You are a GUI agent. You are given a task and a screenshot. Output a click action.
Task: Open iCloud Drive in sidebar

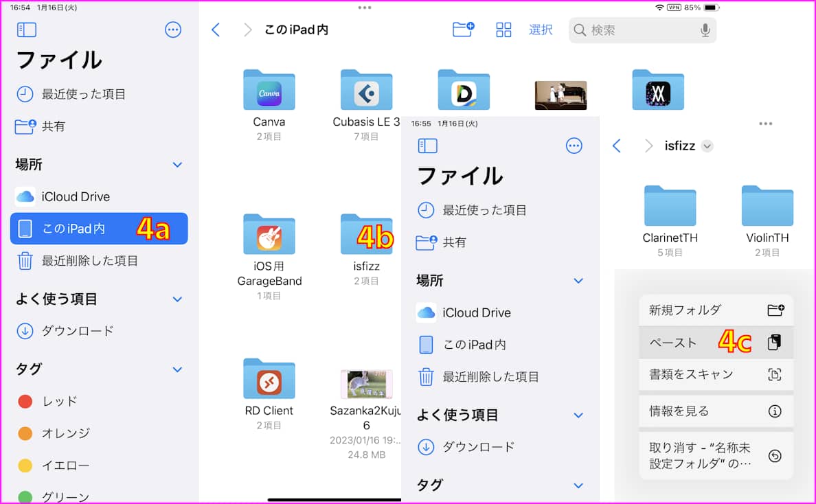click(x=65, y=196)
